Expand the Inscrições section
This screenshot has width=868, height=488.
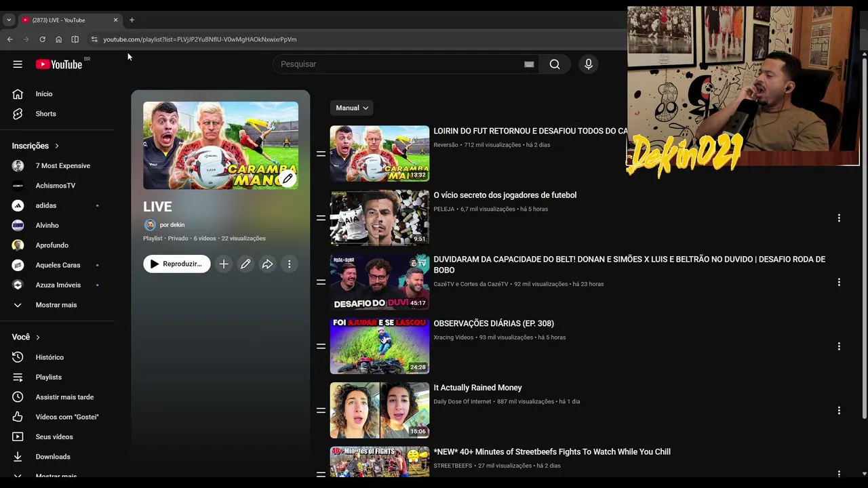[35, 146]
